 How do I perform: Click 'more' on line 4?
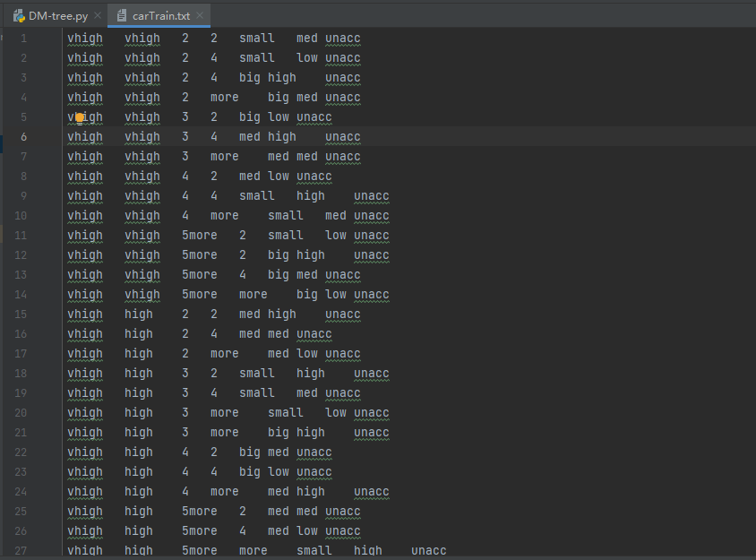[225, 98]
